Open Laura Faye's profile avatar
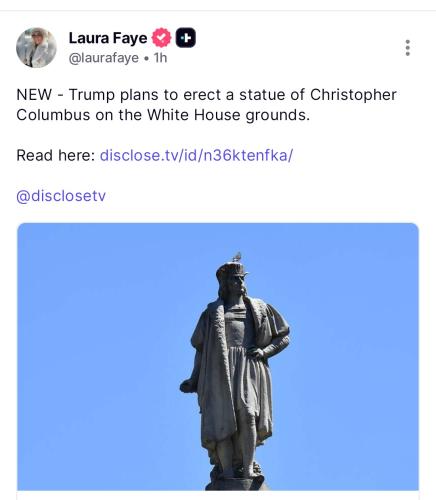This screenshot has height=500, width=436. coord(36,48)
